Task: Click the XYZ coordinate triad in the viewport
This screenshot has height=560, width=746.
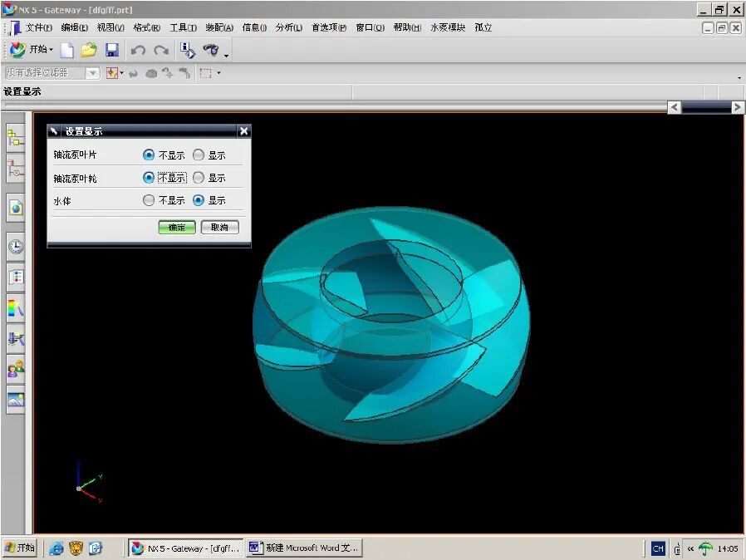Action: pyautogui.click(x=89, y=483)
